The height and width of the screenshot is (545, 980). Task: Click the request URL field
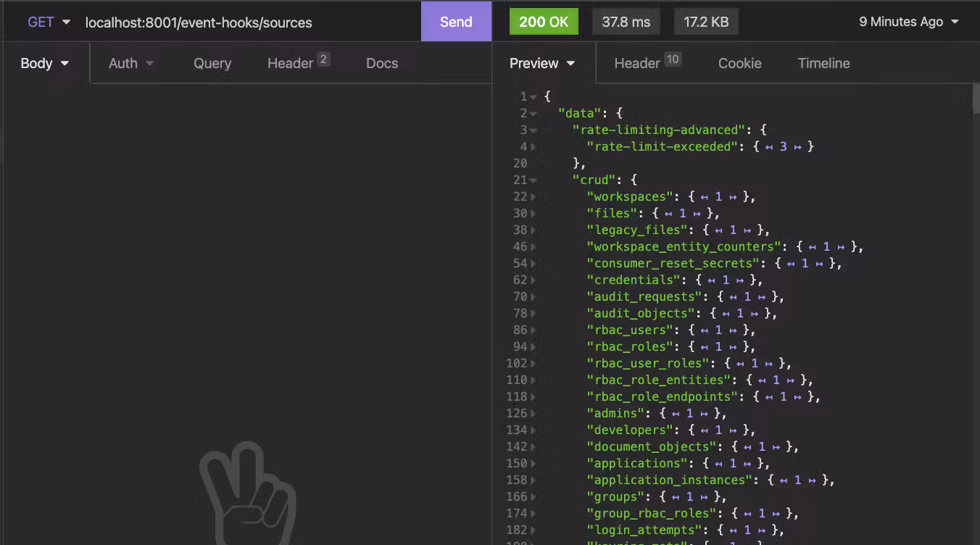coord(246,22)
